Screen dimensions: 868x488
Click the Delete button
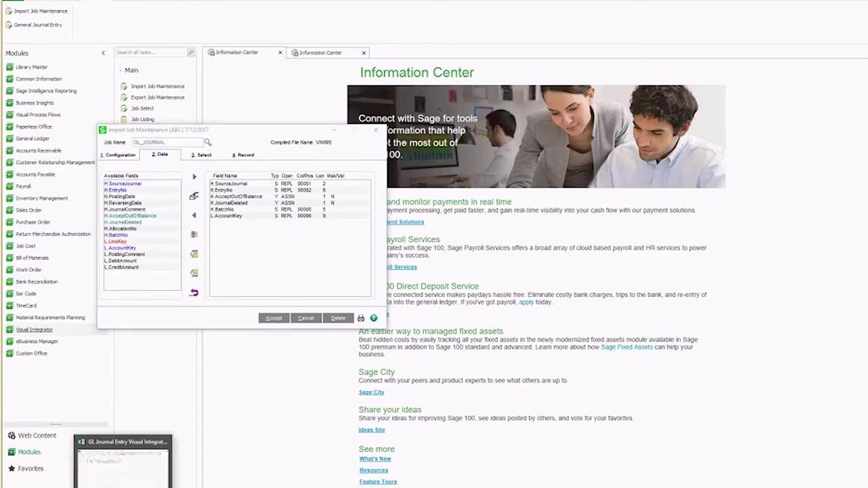pos(338,318)
